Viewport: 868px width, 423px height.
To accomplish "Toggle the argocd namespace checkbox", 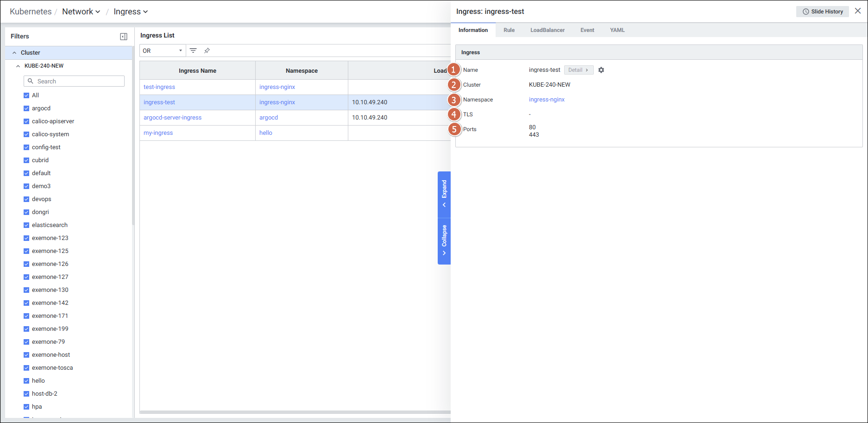I will [26, 108].
